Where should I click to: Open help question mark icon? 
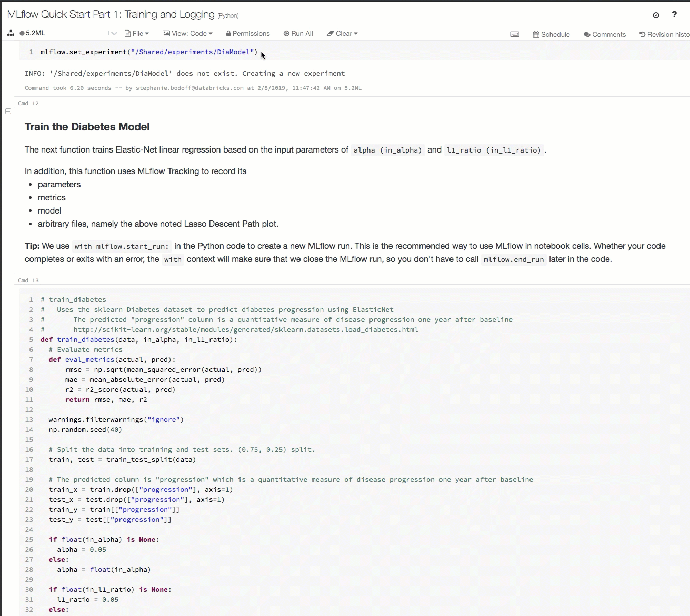pos(674,15)
